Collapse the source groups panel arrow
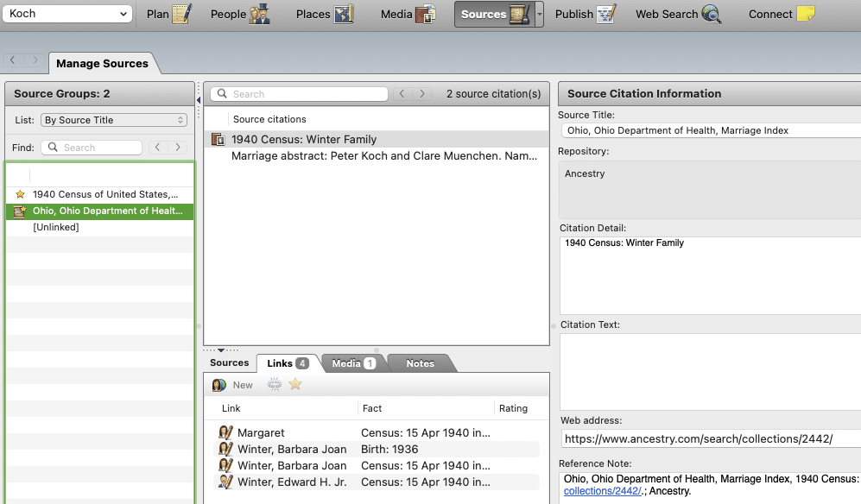 [199, 101]
